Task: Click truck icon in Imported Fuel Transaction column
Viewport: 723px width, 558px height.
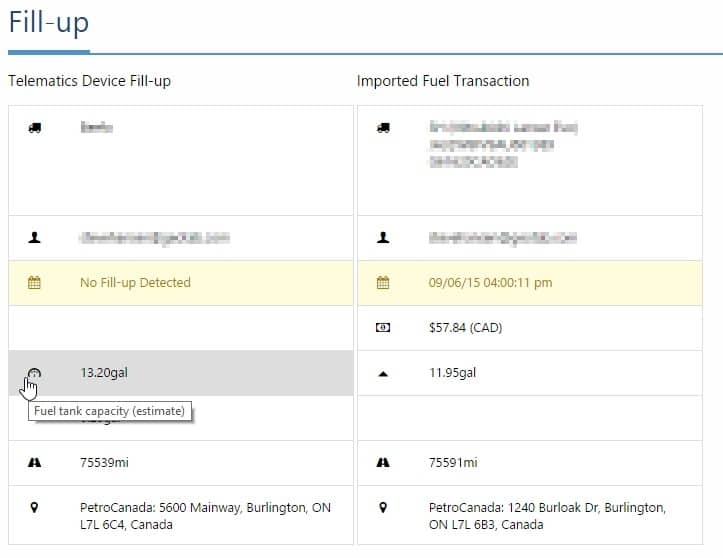Action: [383, 128]
